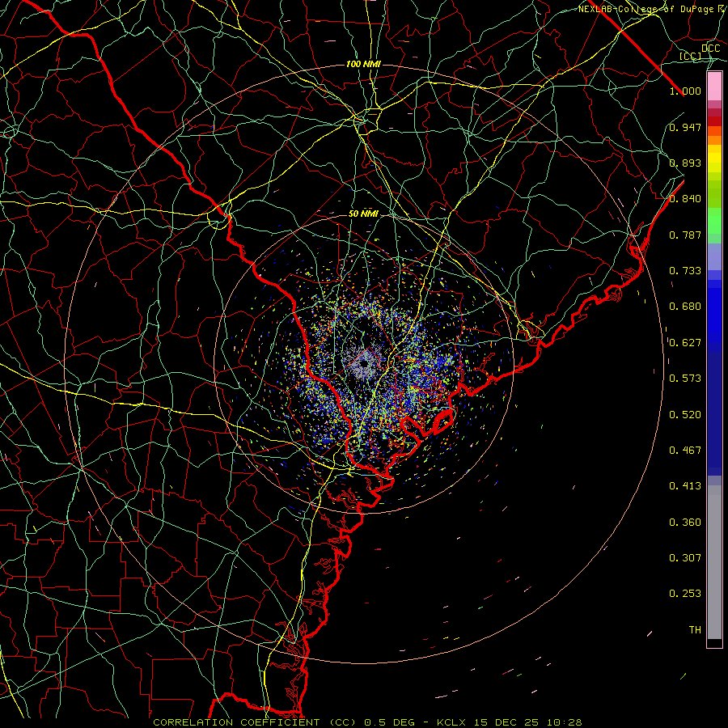This screenshot has height=728, width=728.
Task: Click the 0.680 scale value
Action: [x=685, y=307]
